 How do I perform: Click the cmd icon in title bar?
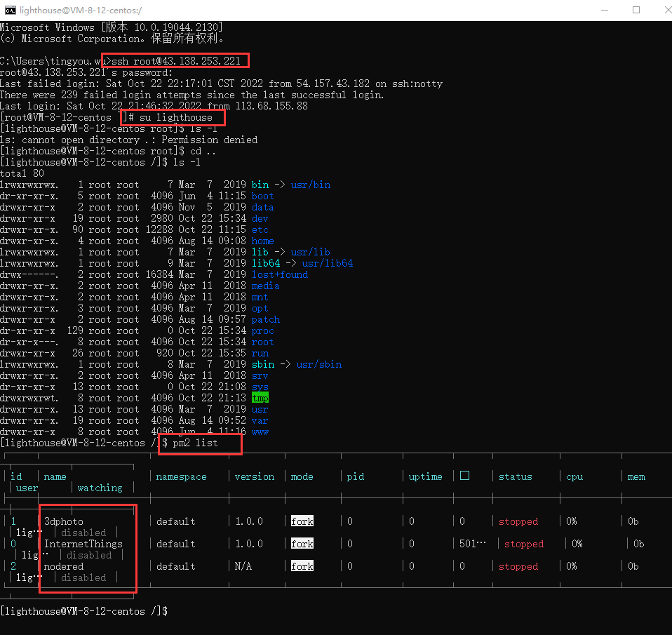pyautogui.click(x=11, y=10)
